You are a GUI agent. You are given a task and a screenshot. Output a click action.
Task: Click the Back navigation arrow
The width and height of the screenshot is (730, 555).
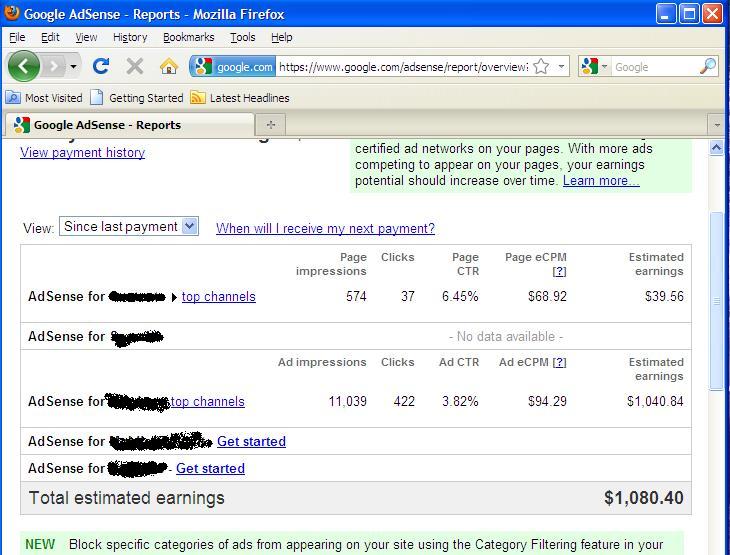pos(24,66)
